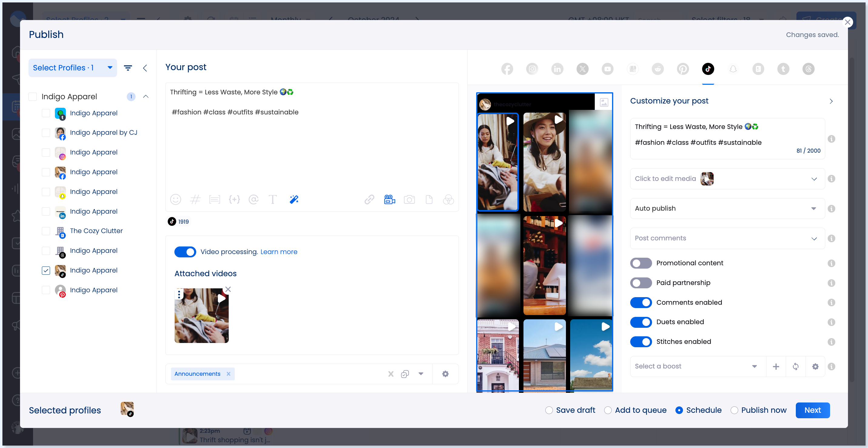
Task: Switch preview to the YouTube network icon
Action: coord(607,69)
